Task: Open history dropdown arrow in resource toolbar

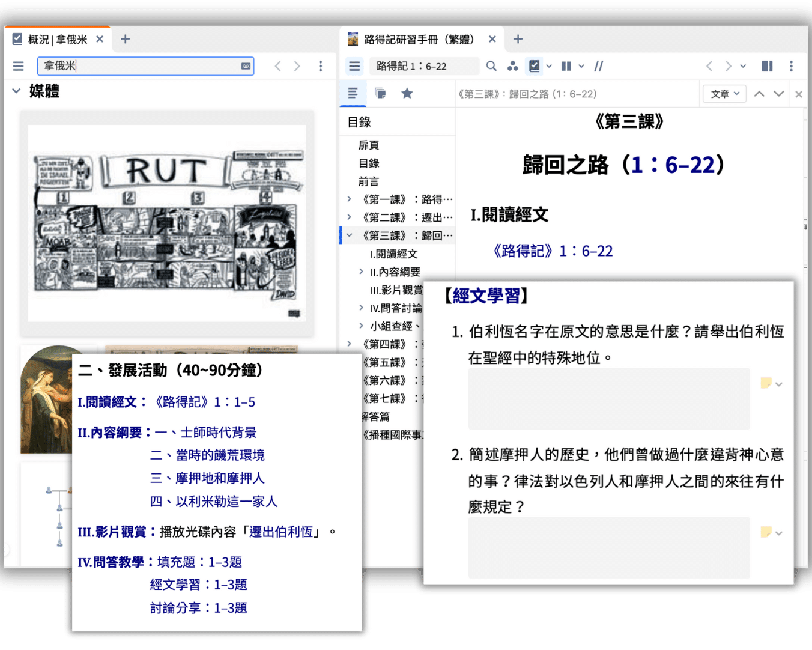Action: coord(743,66)
